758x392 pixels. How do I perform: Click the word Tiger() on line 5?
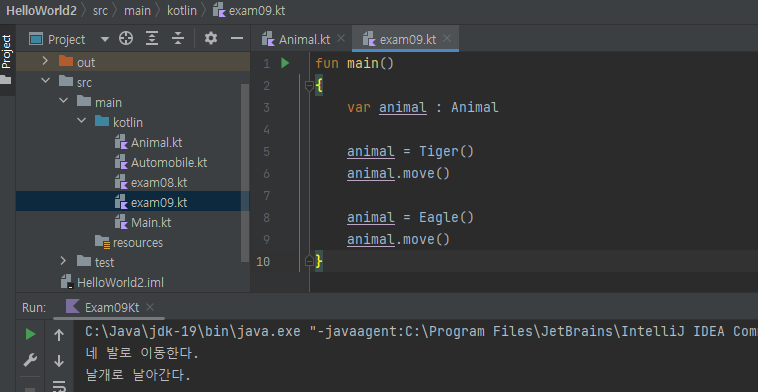tap(446, 151)
